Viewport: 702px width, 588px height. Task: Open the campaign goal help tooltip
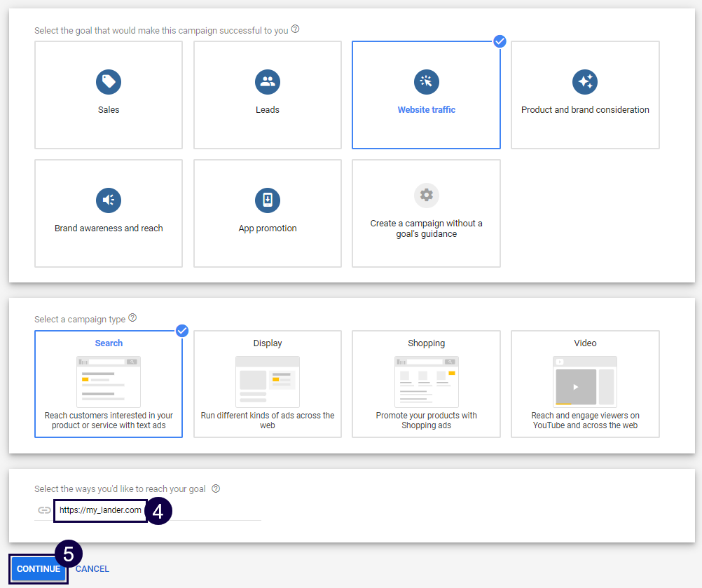tap(295, 29)
